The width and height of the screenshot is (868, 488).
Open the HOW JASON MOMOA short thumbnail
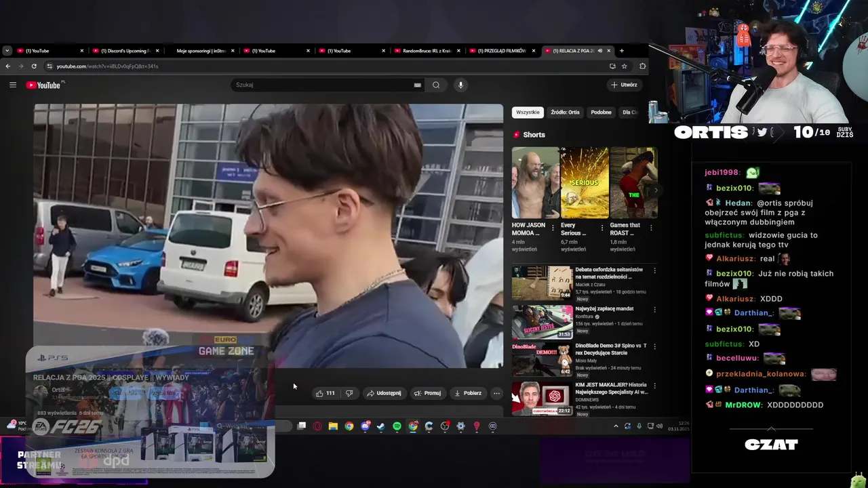click(536, 182)
